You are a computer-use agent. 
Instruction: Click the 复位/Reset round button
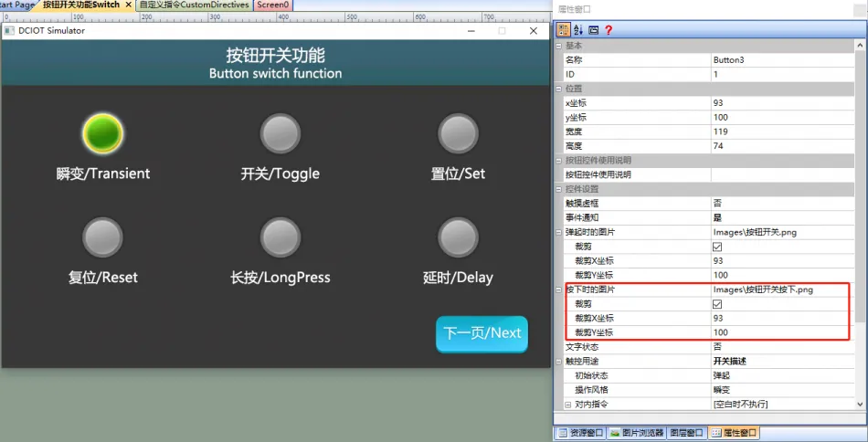[102, 237]
